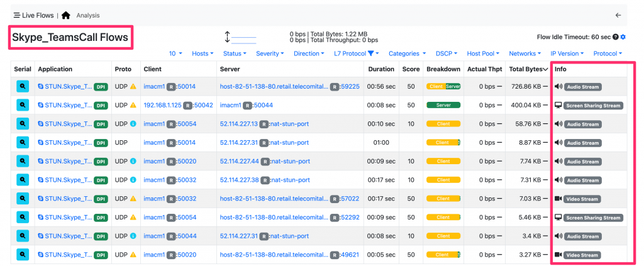
Task: Click speaker icon in 726.86 KB row
Action: [558, 87]
